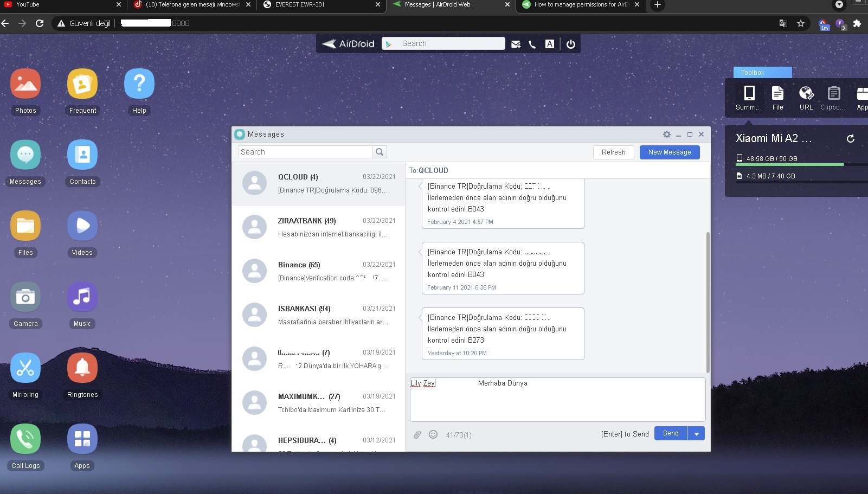Click the magnifier search button in Messages

[x=380, y=152]
